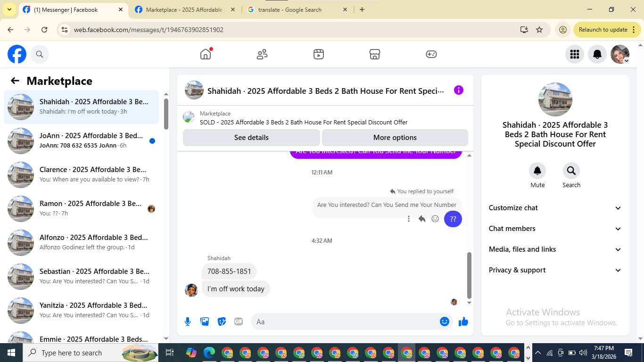Go back using the Marketplace back arrow

pos(15,81)
